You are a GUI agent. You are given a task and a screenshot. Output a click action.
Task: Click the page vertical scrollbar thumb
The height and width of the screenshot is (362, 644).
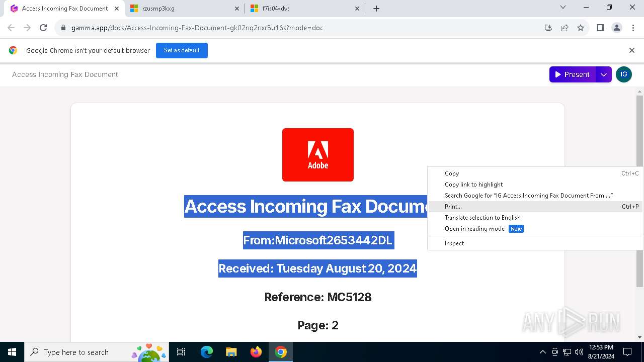(x=640, y=191)
